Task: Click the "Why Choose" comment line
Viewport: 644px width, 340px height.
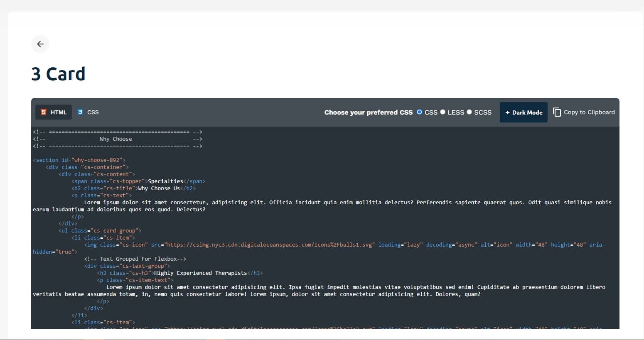Action: pyautogui.click(x=118, y=139)
